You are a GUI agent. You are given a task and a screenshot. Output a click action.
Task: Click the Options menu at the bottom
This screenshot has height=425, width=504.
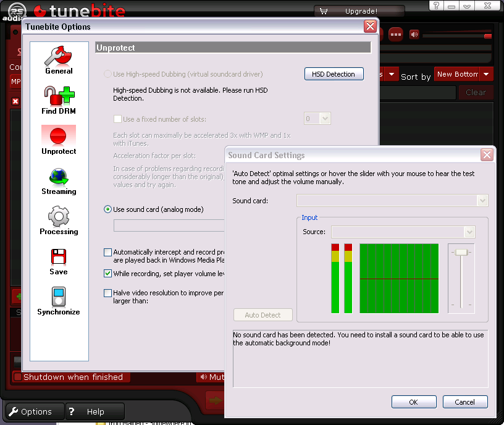coord(35,411)
